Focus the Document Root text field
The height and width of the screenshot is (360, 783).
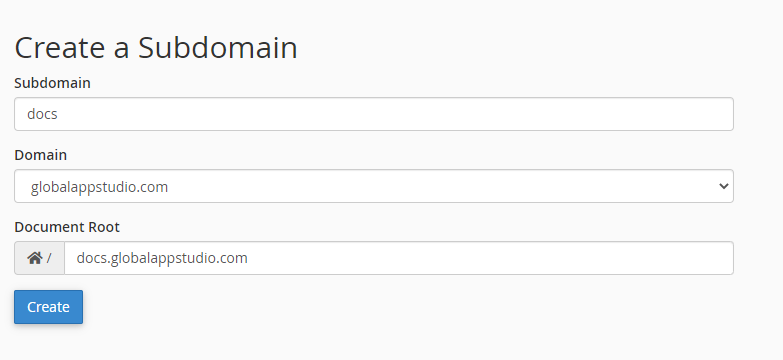tap(398, 258)
